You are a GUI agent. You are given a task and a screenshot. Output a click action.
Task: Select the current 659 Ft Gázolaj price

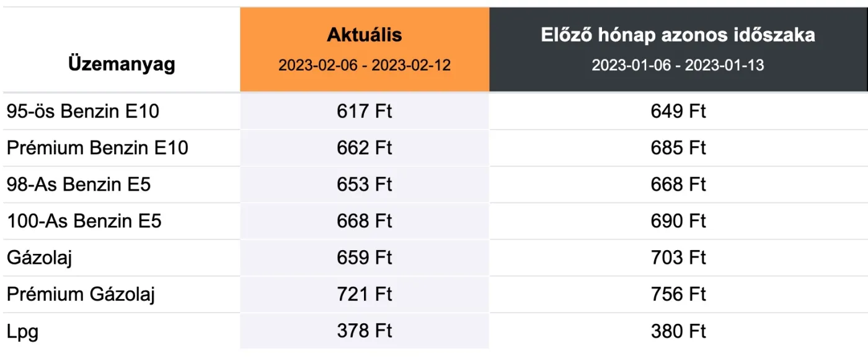click(365, 258)
